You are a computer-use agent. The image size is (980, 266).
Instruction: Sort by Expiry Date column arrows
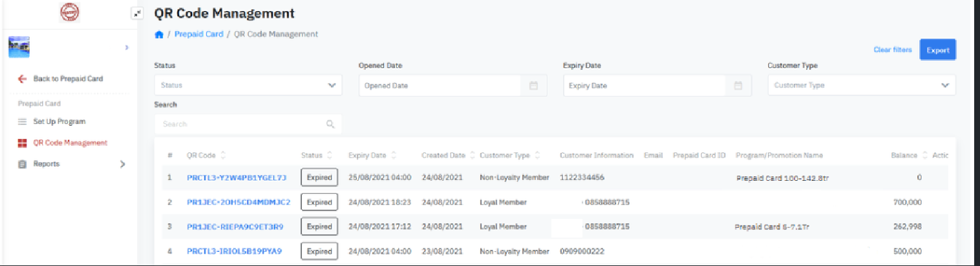click(x=394, y=156)
